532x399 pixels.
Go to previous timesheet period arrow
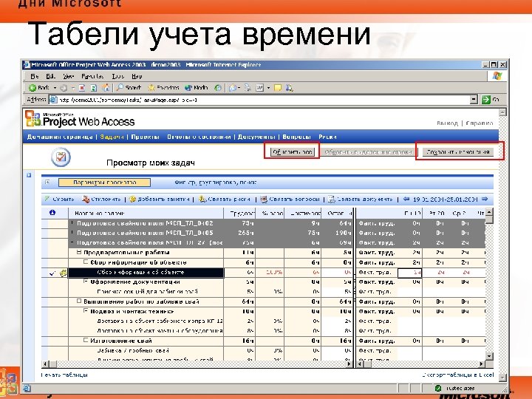click(406, 199)
